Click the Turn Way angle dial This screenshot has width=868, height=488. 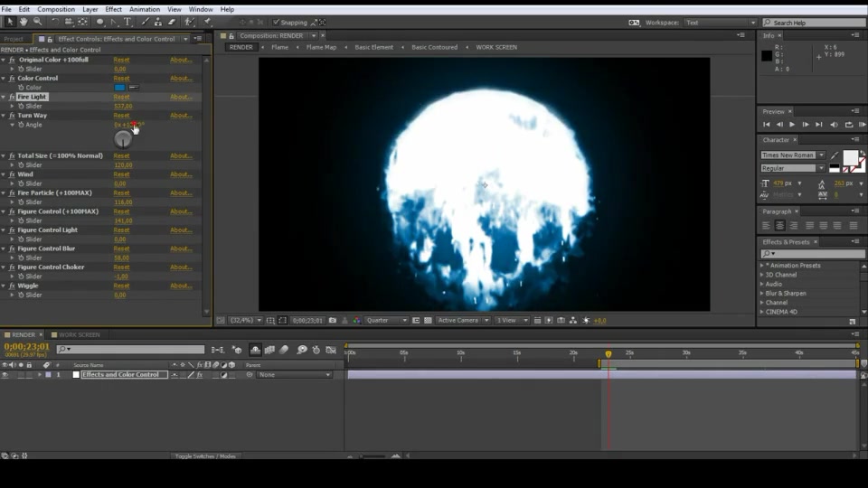[123, 139]
